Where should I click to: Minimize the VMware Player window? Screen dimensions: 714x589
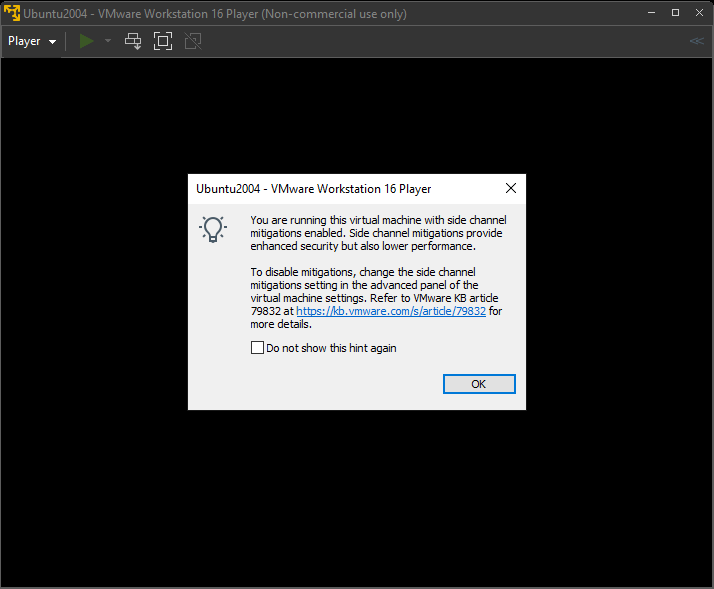[652, 13]
